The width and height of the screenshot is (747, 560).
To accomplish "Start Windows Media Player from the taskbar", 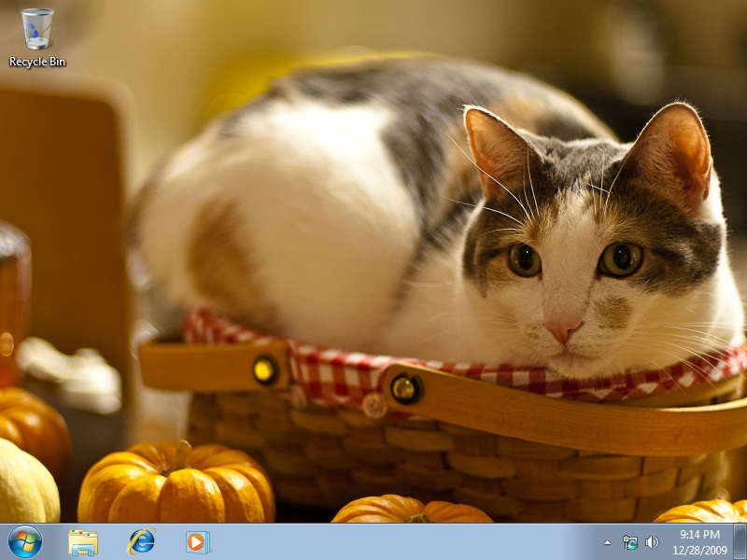I will coord(198,541).
